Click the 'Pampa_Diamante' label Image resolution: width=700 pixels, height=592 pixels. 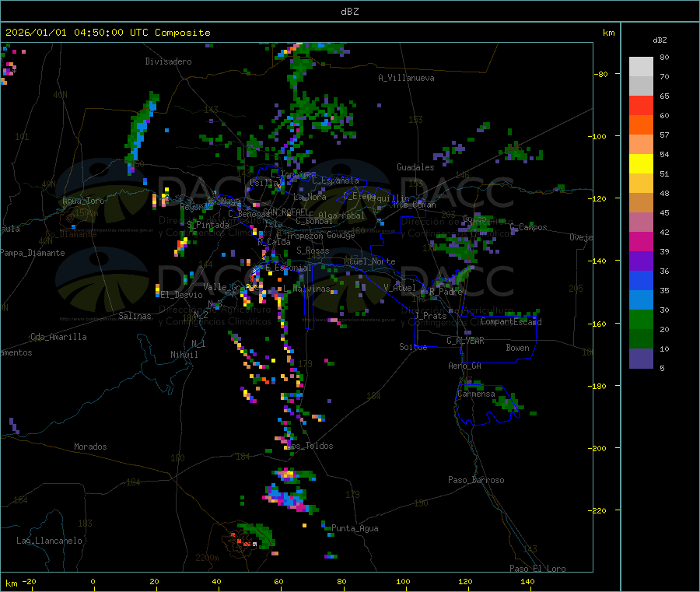pyautogui.click(x=32, y=253)
